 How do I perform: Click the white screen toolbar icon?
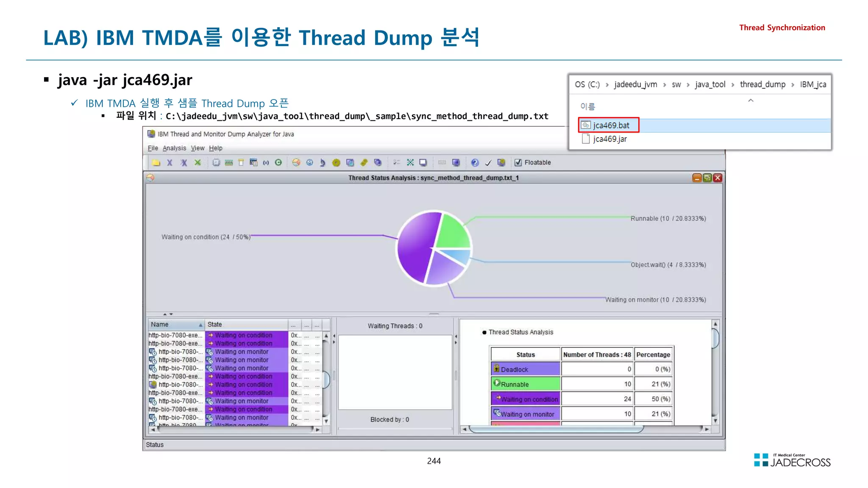point(423,163)
